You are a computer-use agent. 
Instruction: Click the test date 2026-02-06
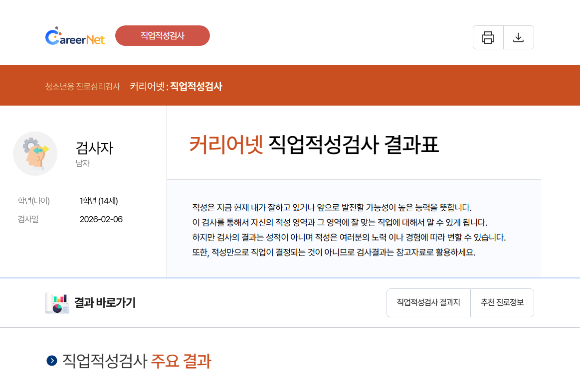coord(101,219)
